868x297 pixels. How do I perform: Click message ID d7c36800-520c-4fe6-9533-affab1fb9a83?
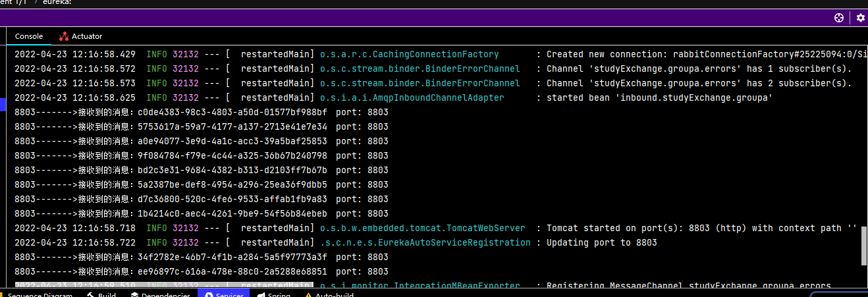click(x=232, y=200)
